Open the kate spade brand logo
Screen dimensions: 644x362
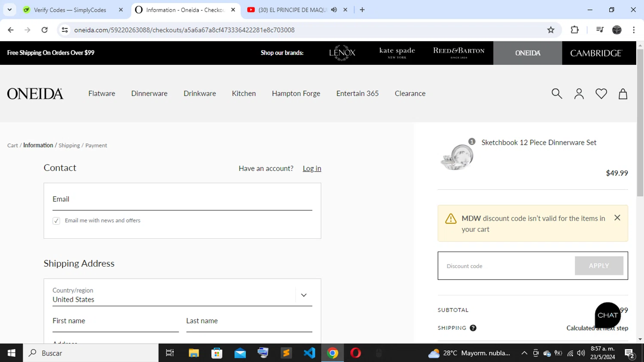[x=397, y=53]
